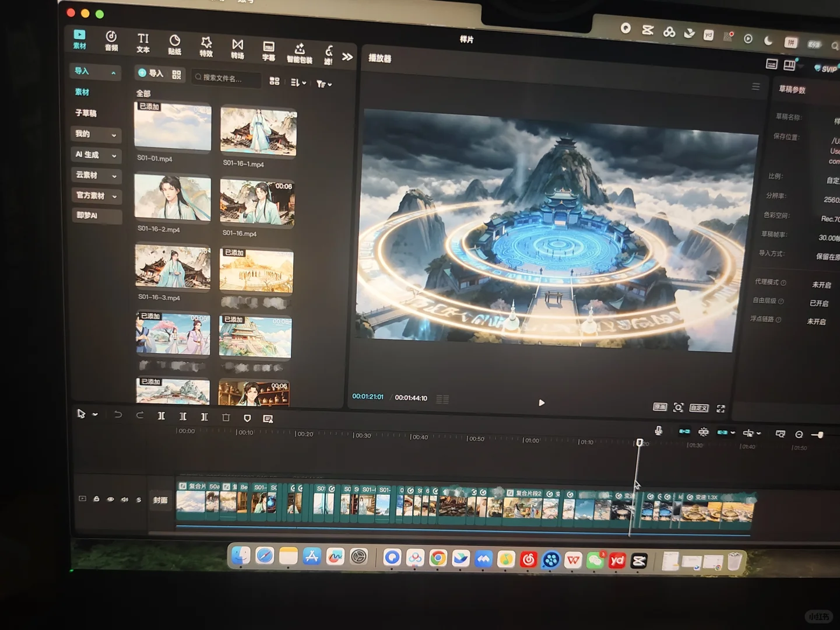Open the 贴纸 stickers tab

[x=175, y=45]
